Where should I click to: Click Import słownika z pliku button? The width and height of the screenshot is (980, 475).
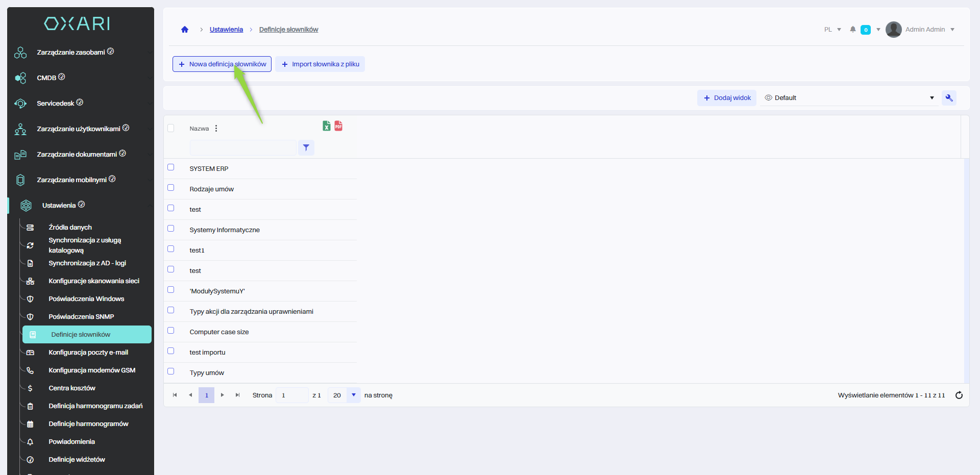[320, 64]
